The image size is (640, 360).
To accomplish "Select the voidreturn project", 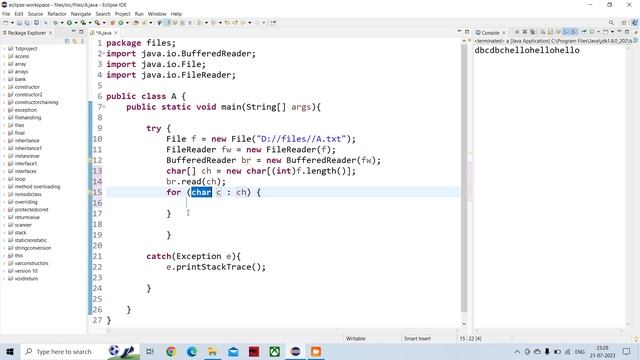I will click(26, 278).
